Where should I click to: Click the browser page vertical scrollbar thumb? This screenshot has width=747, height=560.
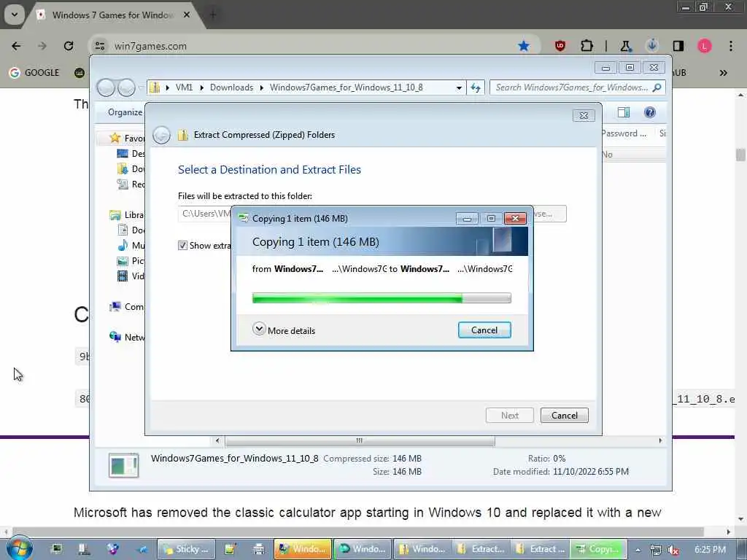[x=740, y=155]
